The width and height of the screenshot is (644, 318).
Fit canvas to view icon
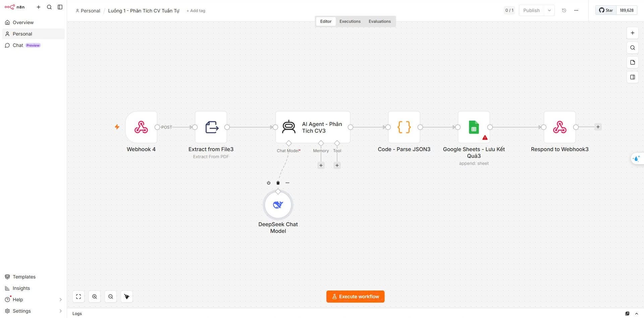click(78, 297)
